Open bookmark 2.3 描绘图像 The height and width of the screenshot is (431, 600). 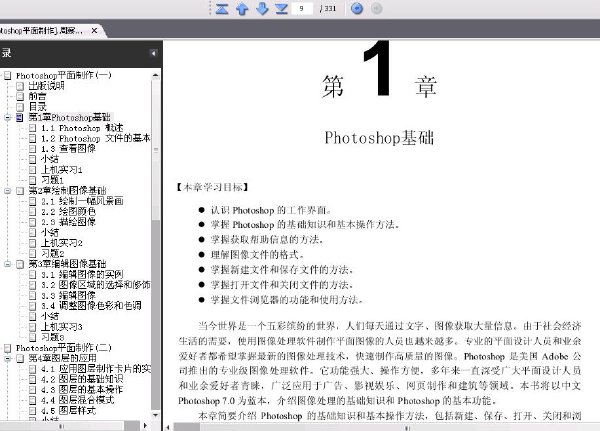tap(68, 222)
